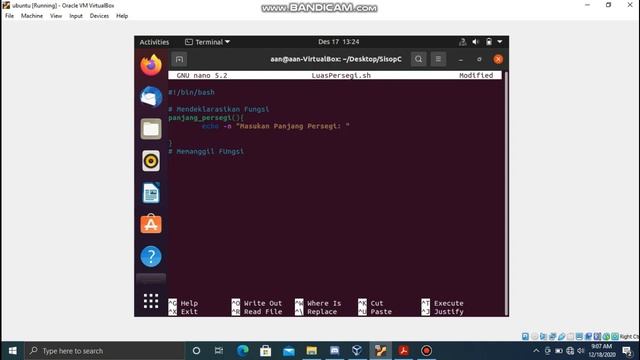The width and height of the screenshot is (640, 360).
Task: Click the battery icon in Ubuntu top bar
Action: (x=489, y=42)
